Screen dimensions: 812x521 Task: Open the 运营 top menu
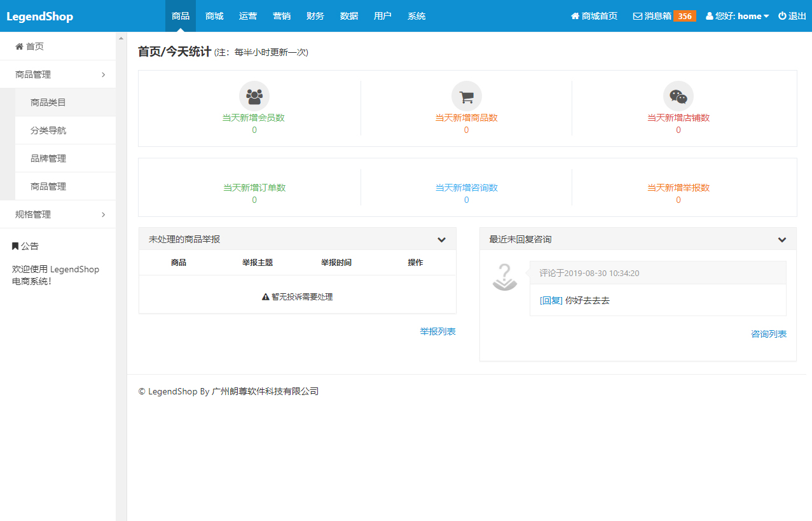point(248,16)
